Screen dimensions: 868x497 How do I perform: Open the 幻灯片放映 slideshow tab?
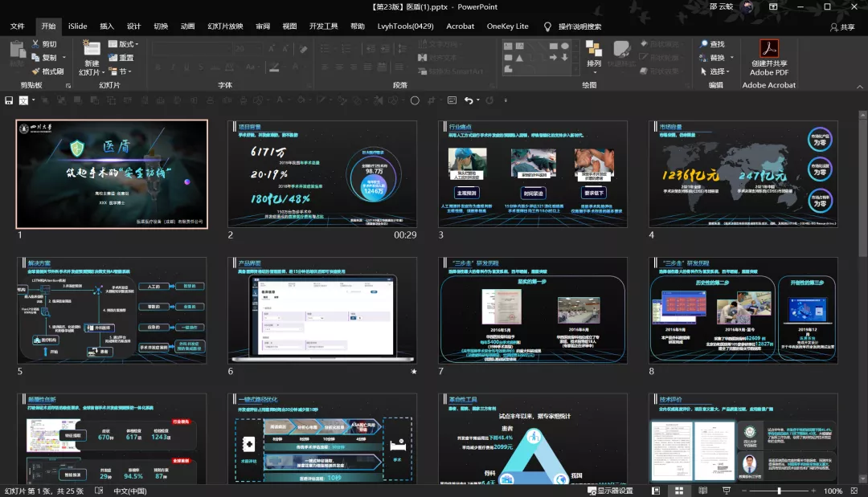click(x=225, y=26)
